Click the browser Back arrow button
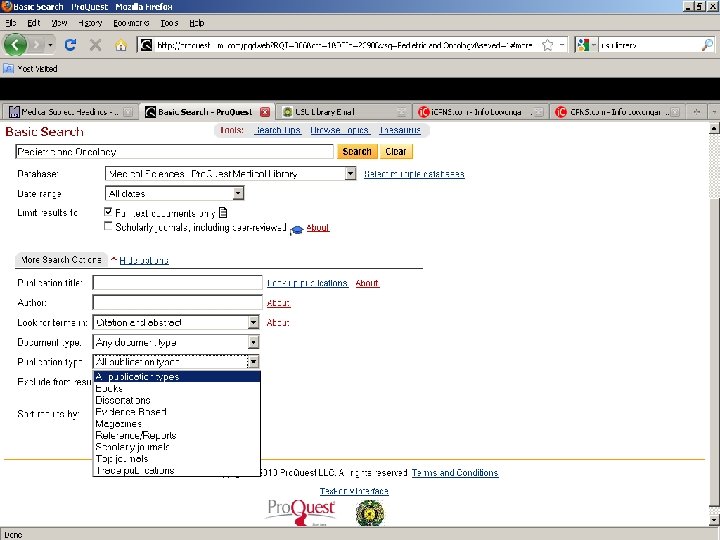Screen dimensions: 720x540 [x=15, y=45]
